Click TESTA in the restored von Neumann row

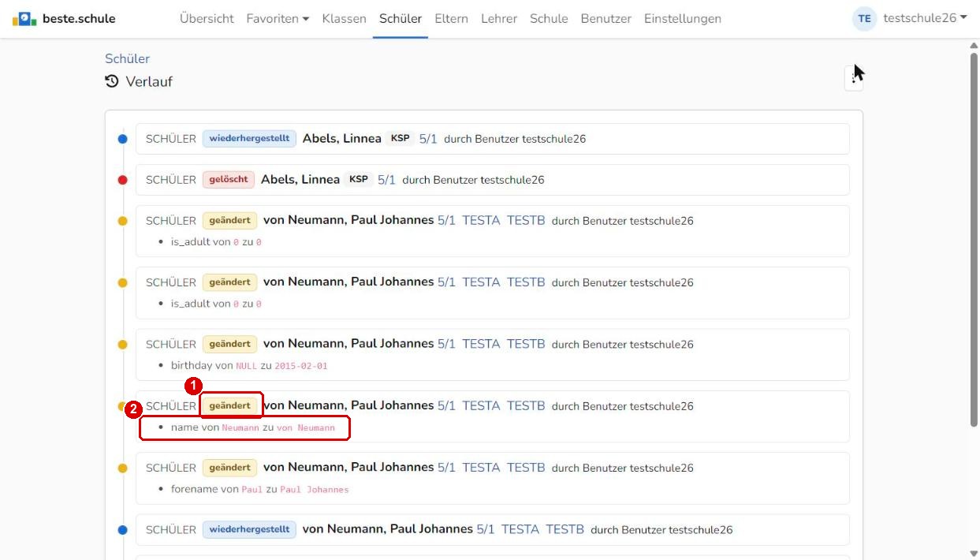point(520,529)
